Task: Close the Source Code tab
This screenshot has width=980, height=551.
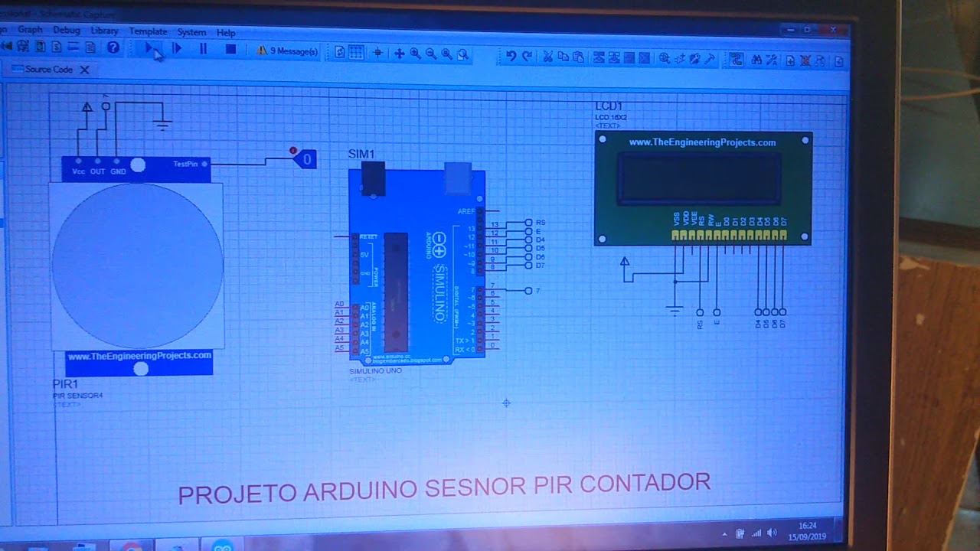Action: 85,70
